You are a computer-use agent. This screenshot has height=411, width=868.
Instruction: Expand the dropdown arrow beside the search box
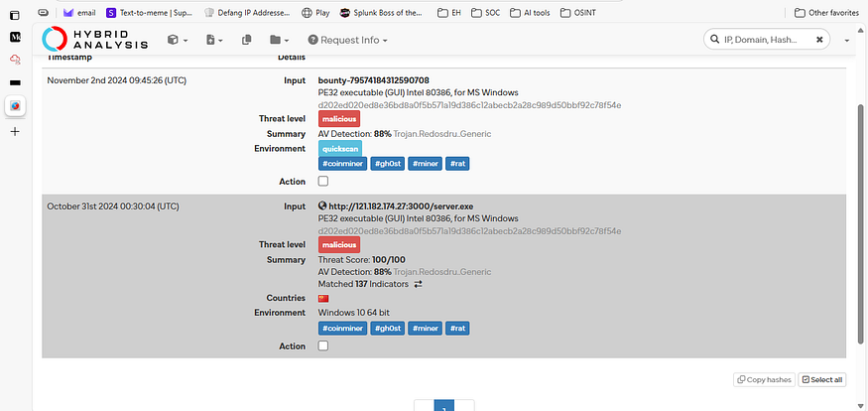coord(846,41)
